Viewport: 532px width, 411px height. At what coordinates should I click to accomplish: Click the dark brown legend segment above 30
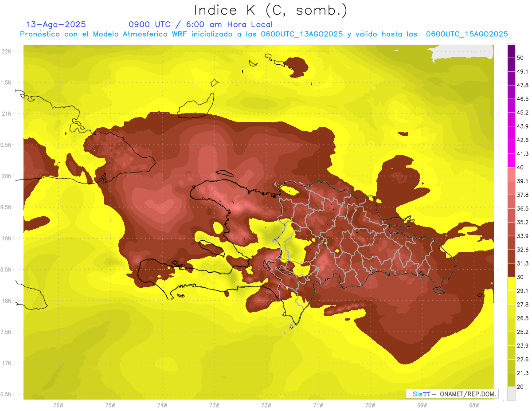(x=511, y=270)
